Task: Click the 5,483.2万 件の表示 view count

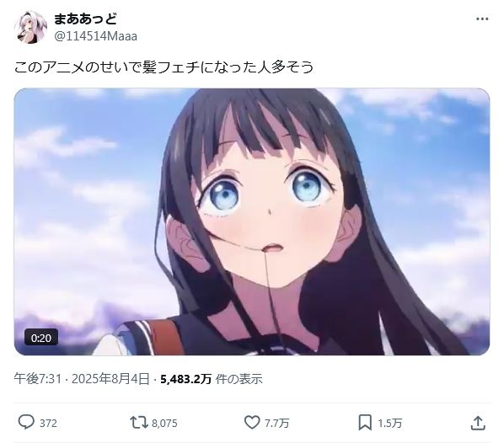Action: pyautogui.click(x=212, y=379)
